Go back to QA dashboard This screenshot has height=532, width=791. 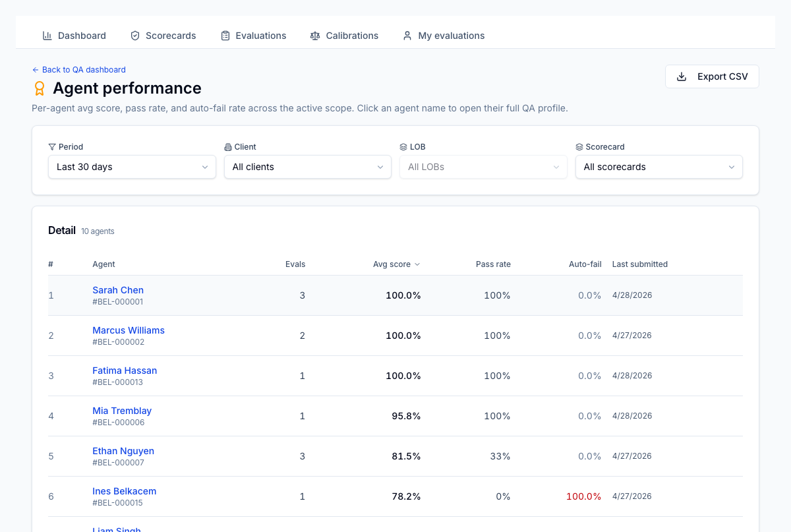tap(78, 70)
